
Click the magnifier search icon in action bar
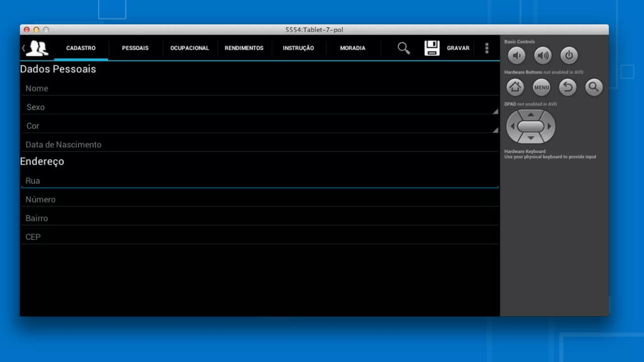tap(403, 48)
